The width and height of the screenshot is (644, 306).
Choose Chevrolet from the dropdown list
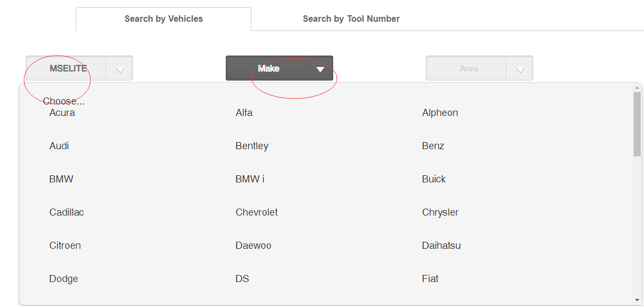click(257, 212)
